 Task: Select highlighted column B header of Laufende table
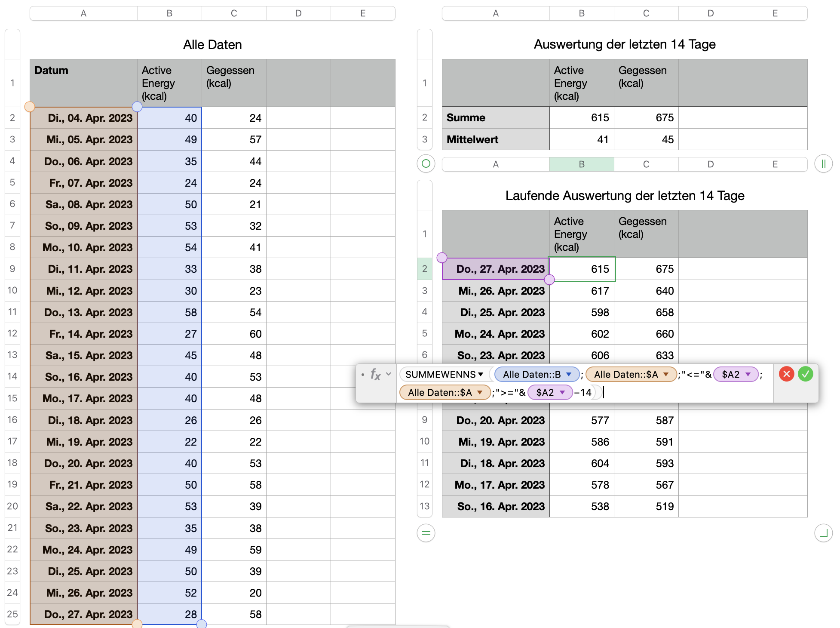click(581, 164)
